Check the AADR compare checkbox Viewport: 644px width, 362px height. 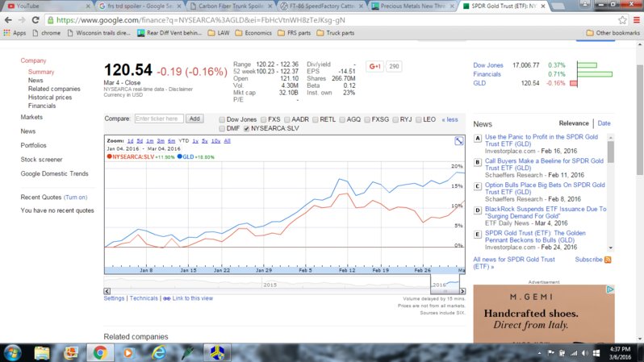tap(286, 119)
